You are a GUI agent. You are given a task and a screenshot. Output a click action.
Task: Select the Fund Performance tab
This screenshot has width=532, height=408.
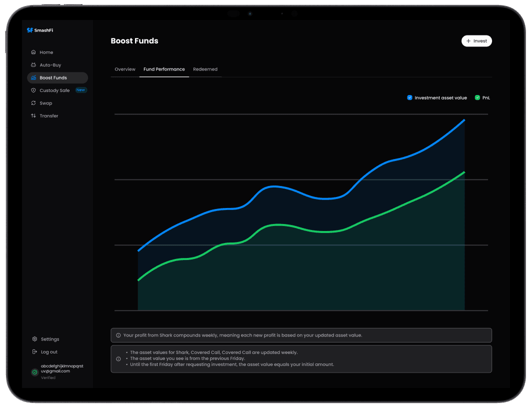click(164, 69)
